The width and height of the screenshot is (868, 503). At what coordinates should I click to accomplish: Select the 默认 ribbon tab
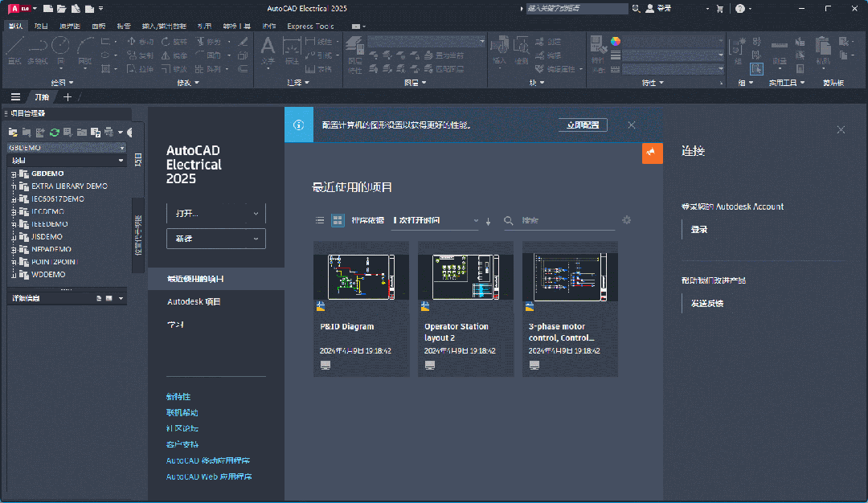(x=15, y=26)
